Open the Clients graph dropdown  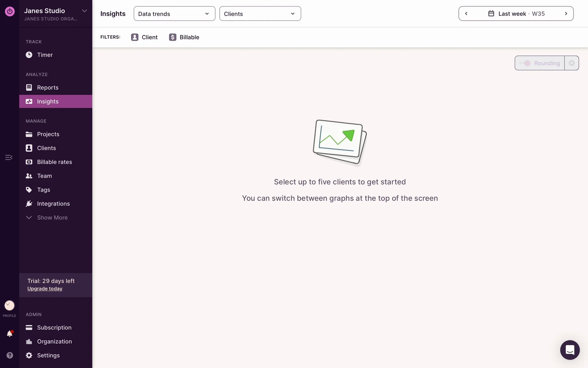(x=260, y=14)
